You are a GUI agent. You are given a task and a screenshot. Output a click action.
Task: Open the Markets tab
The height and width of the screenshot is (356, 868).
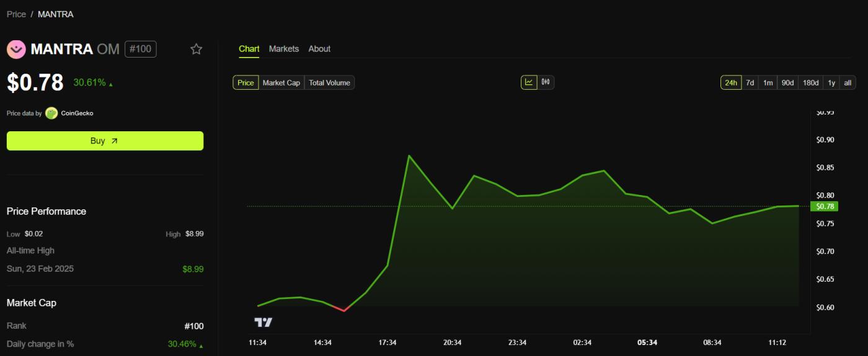[284, 49]
